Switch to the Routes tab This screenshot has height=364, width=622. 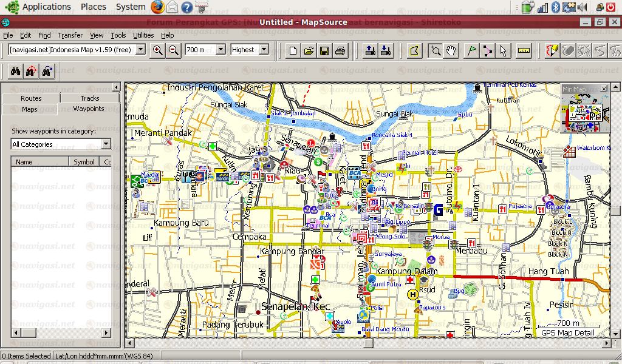point(31,98)
